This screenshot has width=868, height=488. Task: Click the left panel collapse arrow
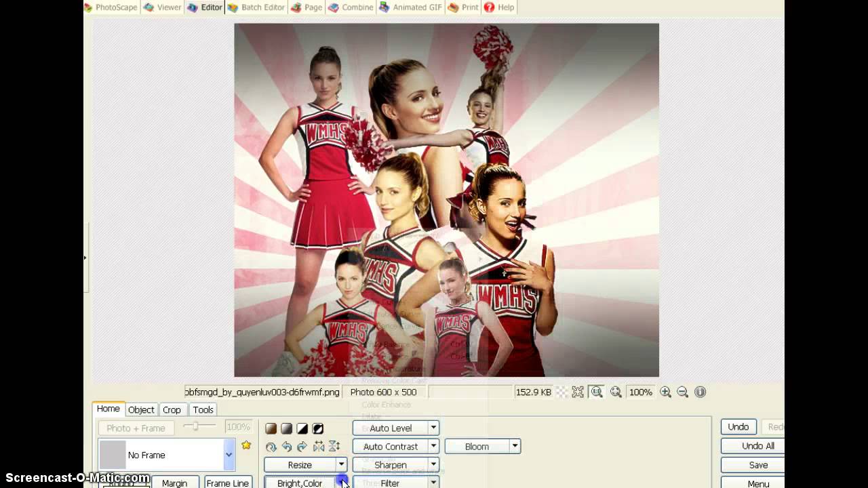(85, 258)
